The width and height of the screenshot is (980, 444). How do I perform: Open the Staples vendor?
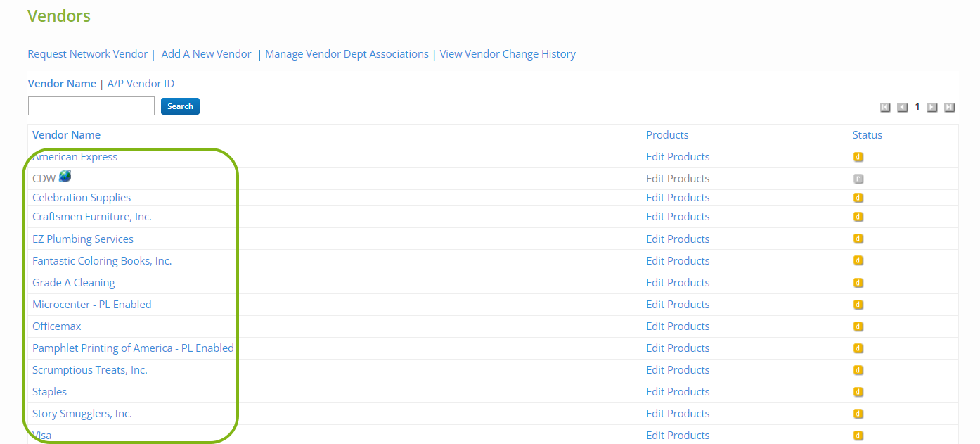(x=50, y=392)
